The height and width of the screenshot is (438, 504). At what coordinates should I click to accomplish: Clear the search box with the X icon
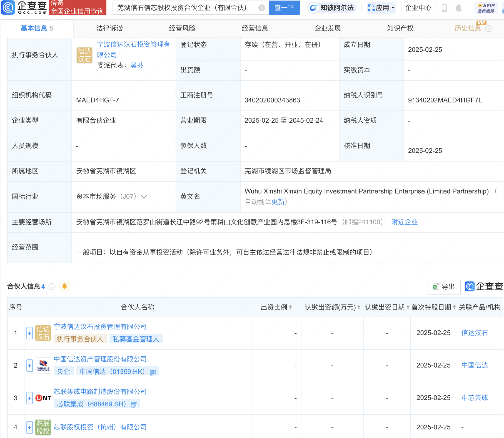click(261, 8)
